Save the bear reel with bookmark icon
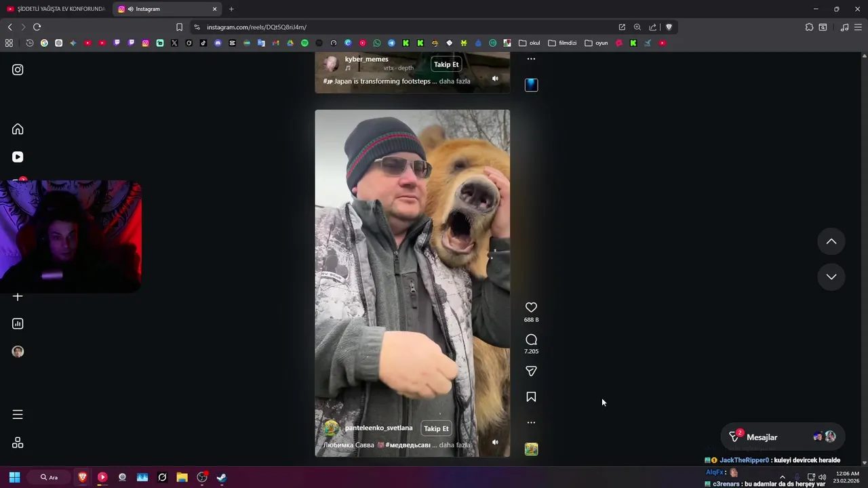 (x=531, y=397)
